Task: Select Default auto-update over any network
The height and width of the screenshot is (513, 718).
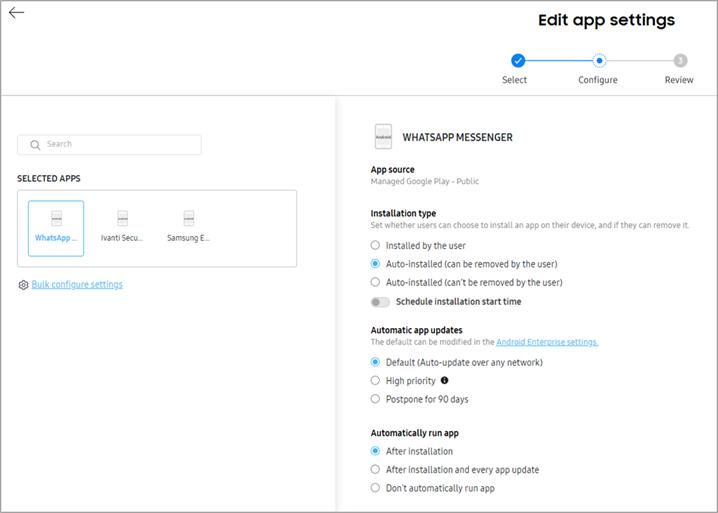Action: (375, 362)
